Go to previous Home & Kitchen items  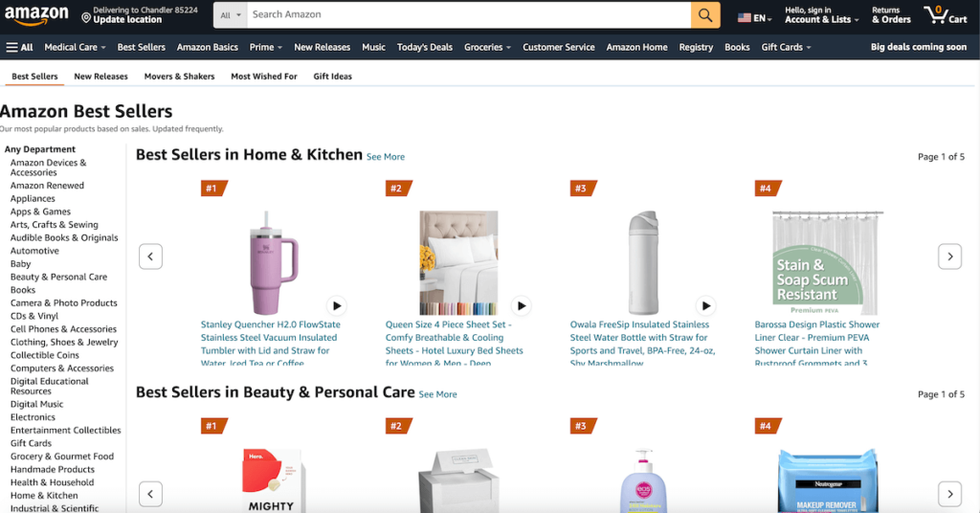(150, 256)
